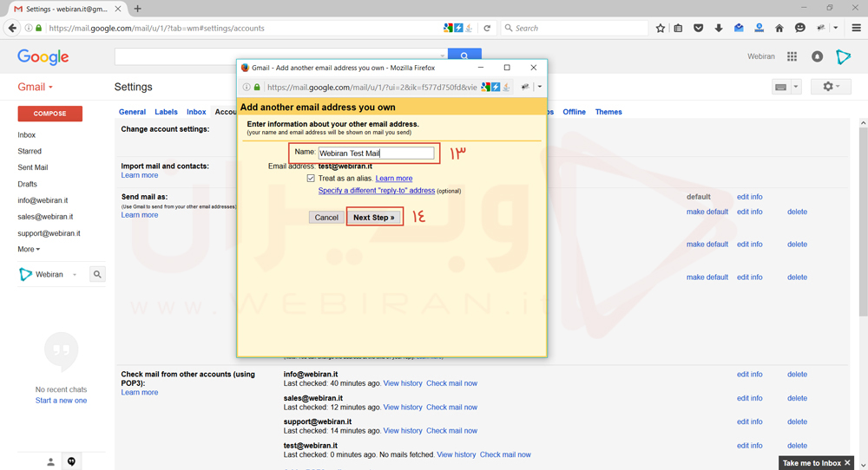Click the Cancel button in dialog
This screenshot has height=470, width=868.
[326, 218]
